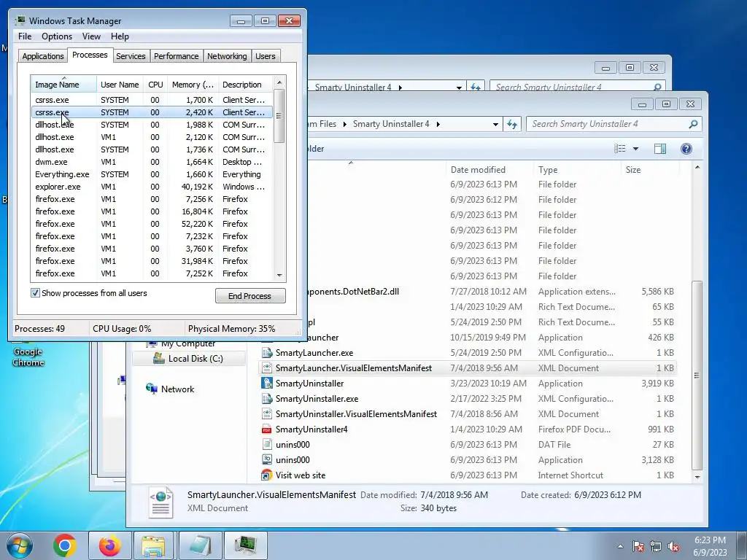Select the SmartyLauncher.exe config file icon

(267, 353)
